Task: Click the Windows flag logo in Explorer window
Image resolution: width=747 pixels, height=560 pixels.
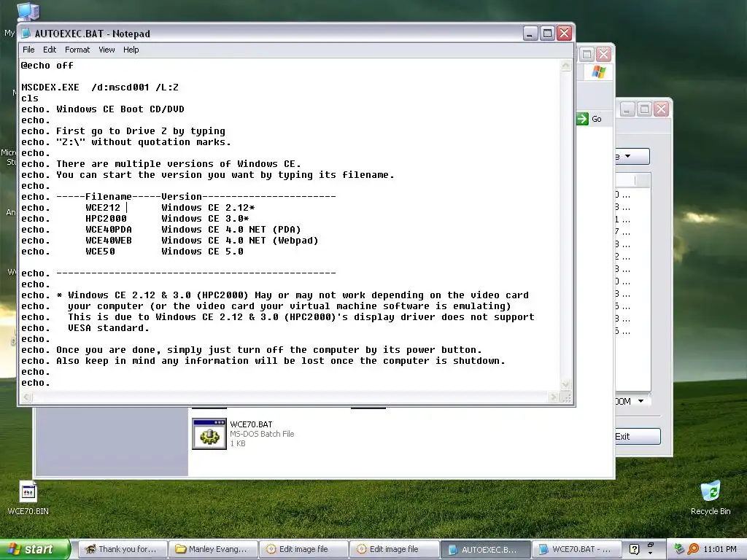Action: click(x=599, y=72)
